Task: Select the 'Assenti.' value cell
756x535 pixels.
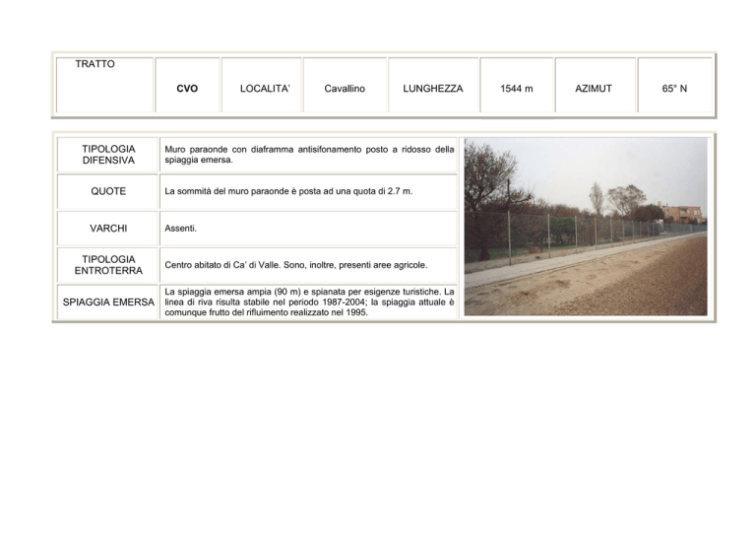Action: (308, 229)
